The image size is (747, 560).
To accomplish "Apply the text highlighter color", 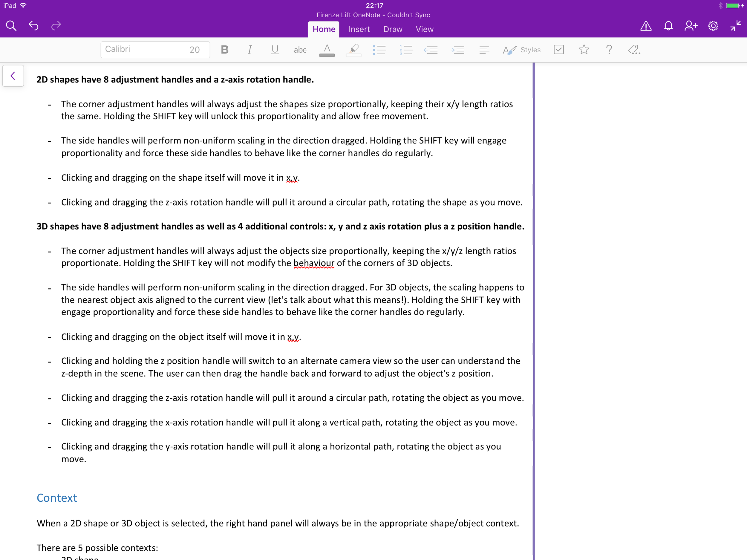I will click(353, 50).
